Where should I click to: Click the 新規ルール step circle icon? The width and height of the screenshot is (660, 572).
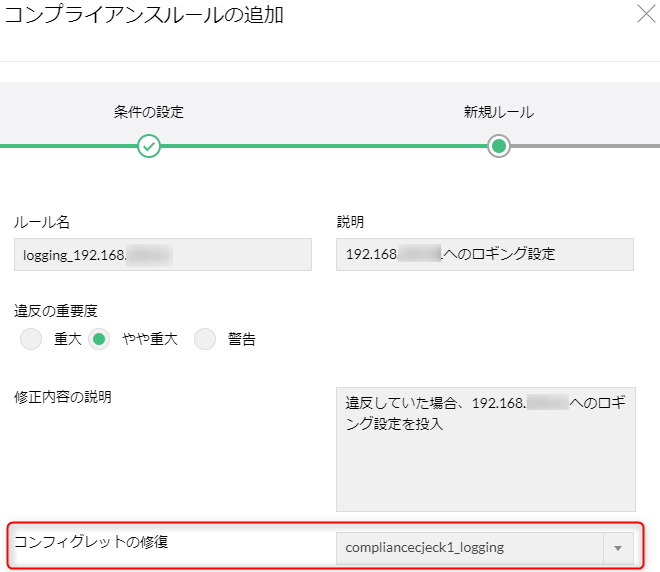tap(498, 146)
